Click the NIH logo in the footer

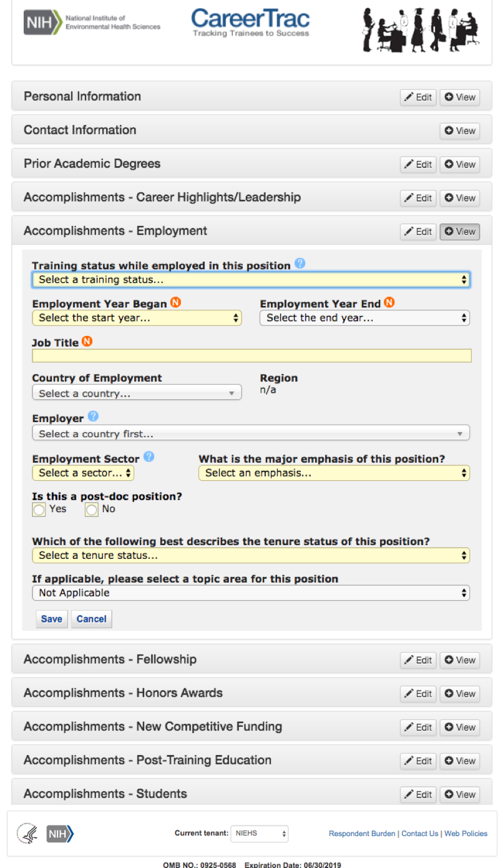(x=60, y=833)
